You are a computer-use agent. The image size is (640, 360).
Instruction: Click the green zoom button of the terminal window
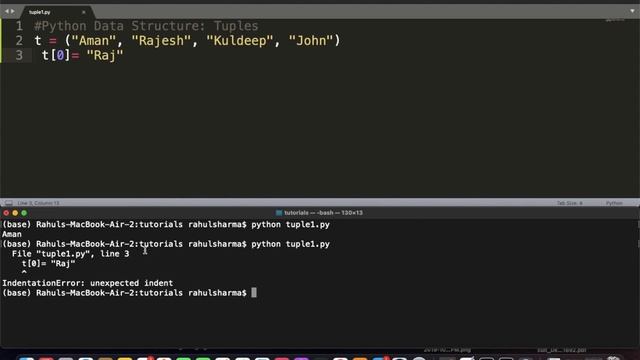pyautogui.click(x=24, y=213)
